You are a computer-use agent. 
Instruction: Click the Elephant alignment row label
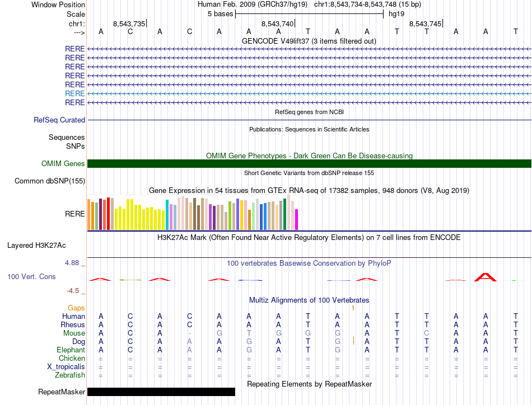point(71,350)
